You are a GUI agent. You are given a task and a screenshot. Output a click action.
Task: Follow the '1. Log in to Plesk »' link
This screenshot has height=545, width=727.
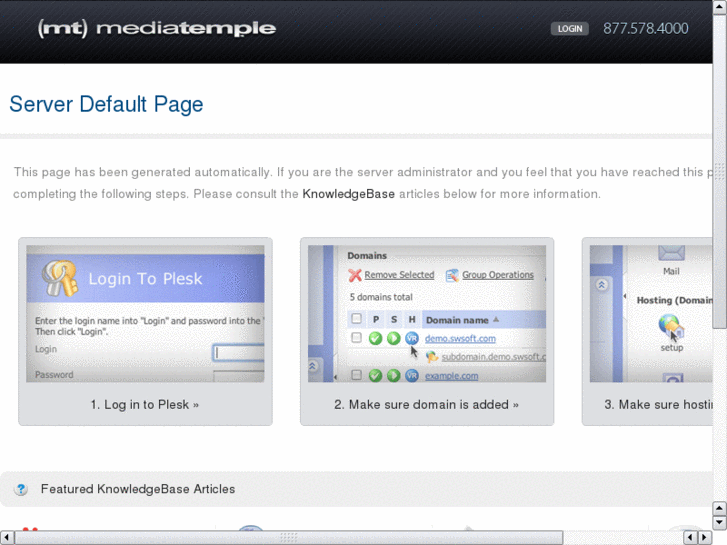click(x=145, y=404)
